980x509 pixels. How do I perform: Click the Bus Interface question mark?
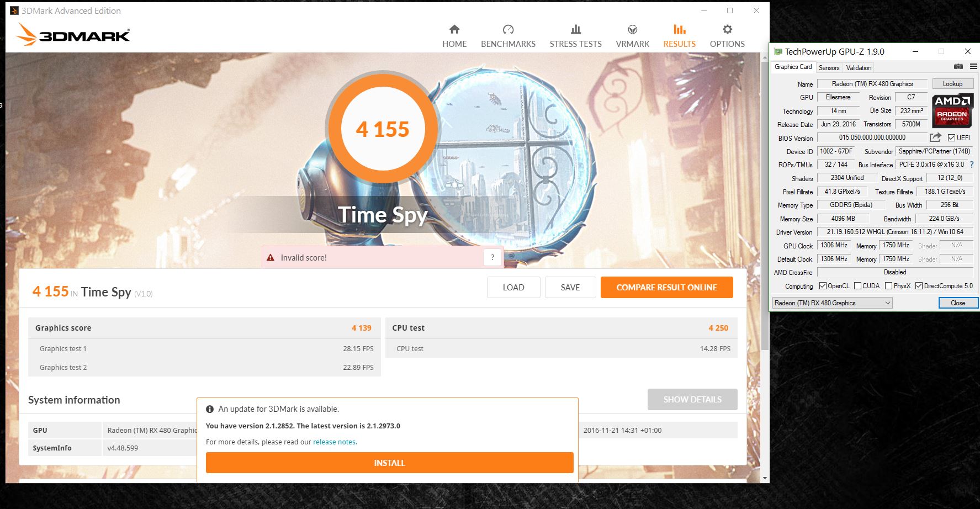click(x=972, y=165)
